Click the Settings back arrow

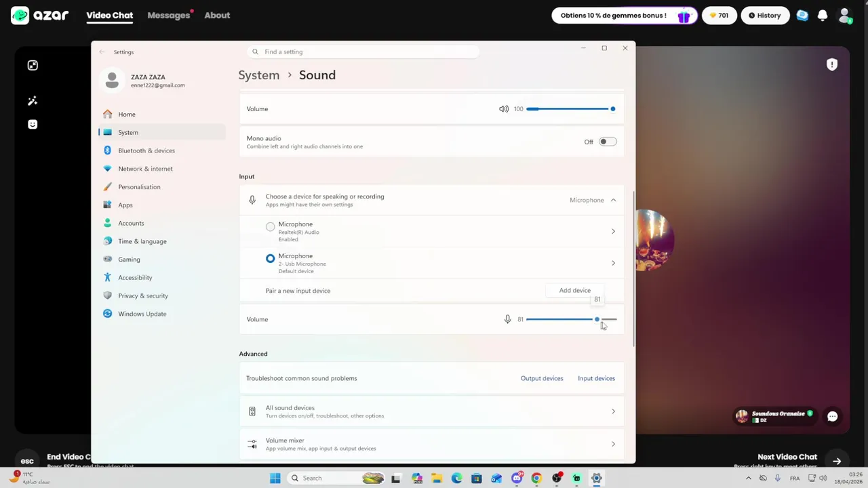102,52
